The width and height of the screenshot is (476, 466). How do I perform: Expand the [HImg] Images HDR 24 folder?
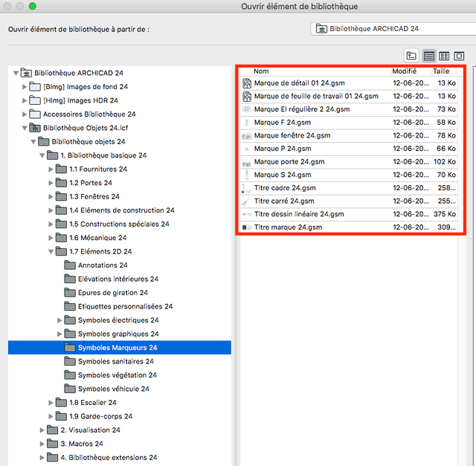[x=25, y=100]
